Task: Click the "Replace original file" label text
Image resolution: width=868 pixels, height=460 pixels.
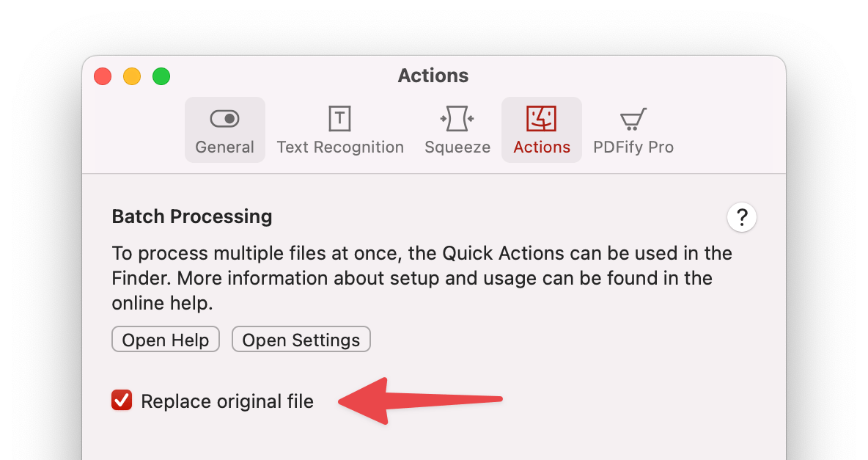Action: point(227,401)
